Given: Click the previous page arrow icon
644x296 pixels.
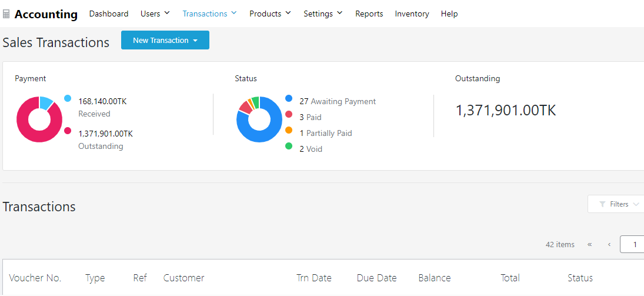Looking at the screenshot, I should (x=609, y=245).
